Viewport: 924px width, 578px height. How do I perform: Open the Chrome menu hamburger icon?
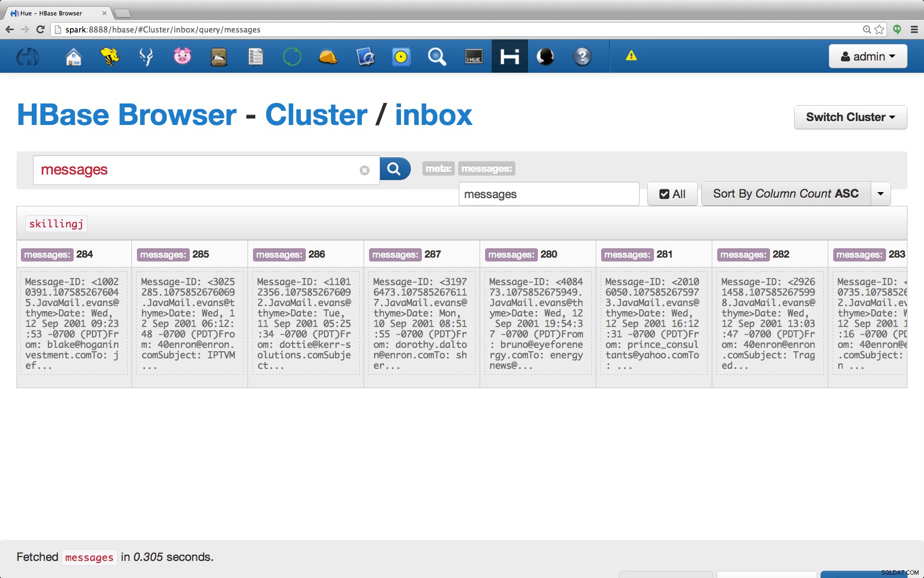point(914,29)
